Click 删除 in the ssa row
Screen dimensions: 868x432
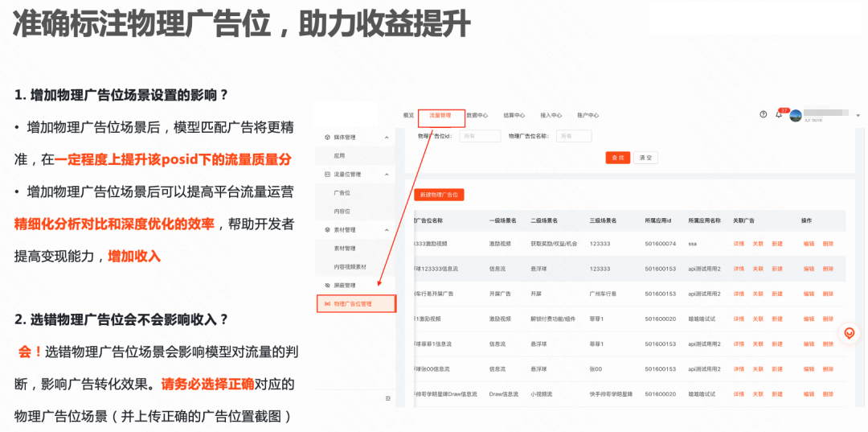pyautogui.click(x=828, y=244)
